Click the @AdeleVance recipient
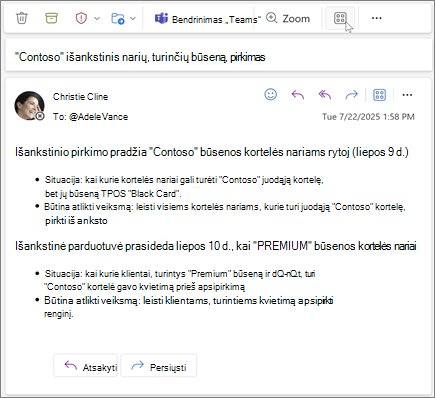The width and height of the screenshot is (435, 398). coord(98,117)
